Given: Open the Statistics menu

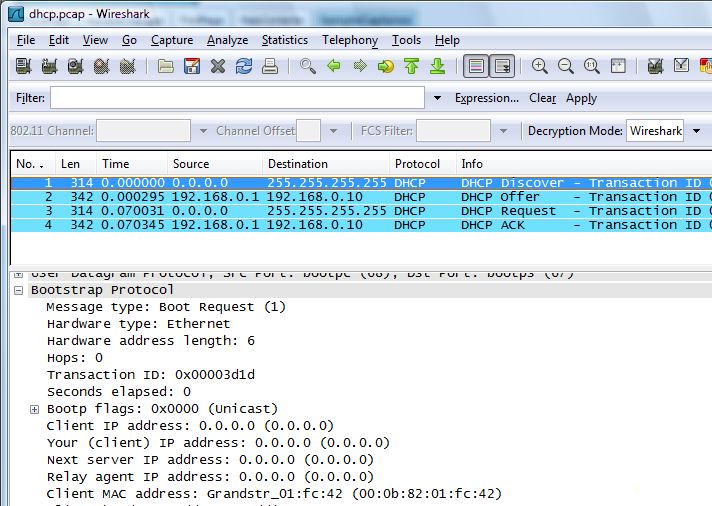Looking at the screenshot, I should 285,40.
